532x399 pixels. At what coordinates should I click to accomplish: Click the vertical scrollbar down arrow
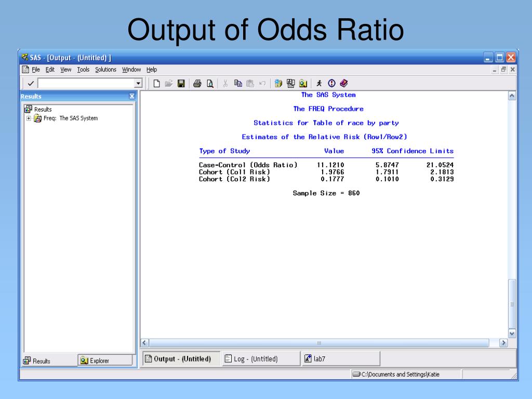[512, 334]
